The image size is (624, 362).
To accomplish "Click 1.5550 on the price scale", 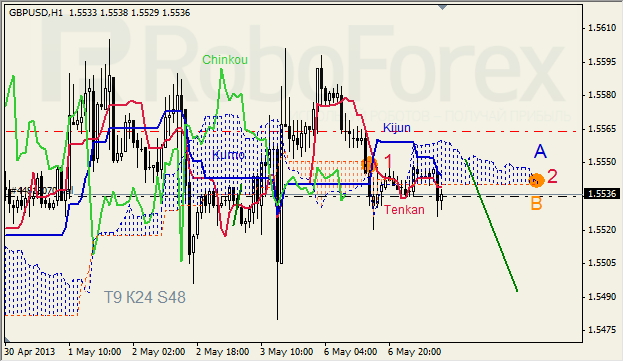I will [x=602, y=162].
